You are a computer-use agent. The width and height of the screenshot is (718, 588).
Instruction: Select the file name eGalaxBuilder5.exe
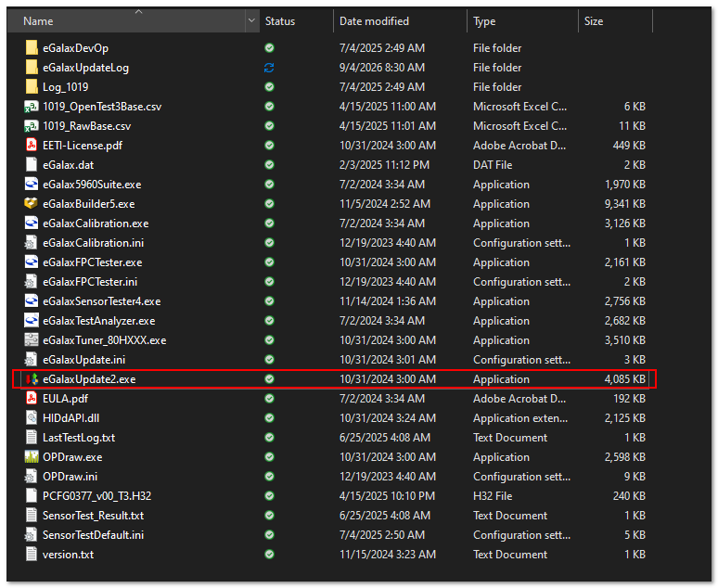tap(89, 204)
